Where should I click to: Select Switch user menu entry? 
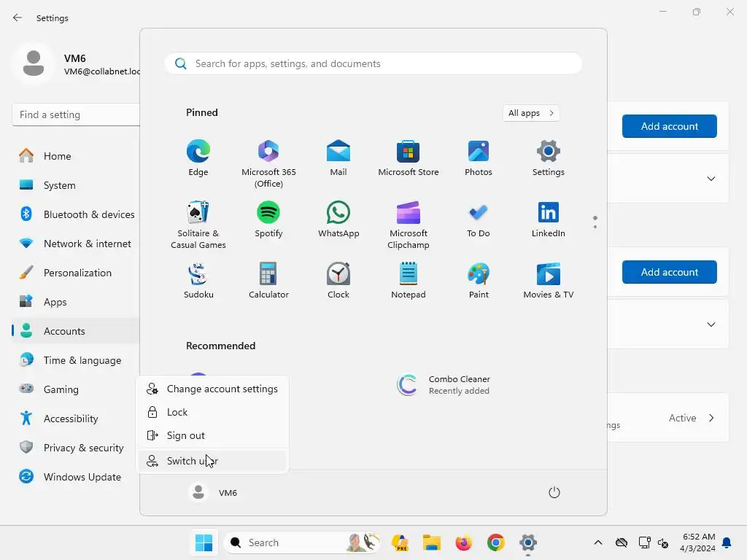point(212,461)
